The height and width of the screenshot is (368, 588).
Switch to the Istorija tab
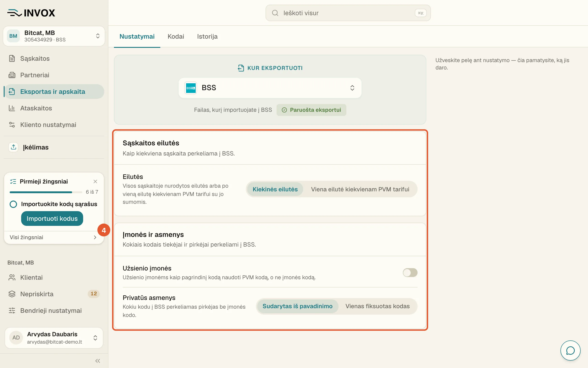(207, 37)
